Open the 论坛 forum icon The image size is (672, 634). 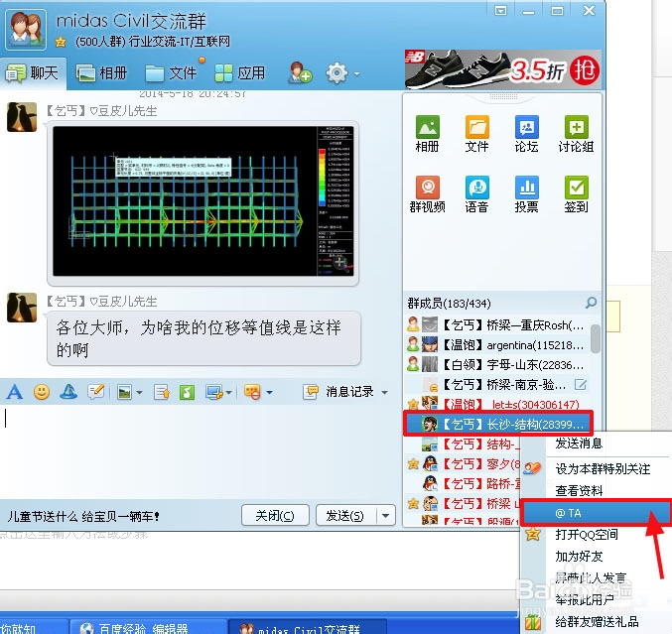[x=526, y=134]
